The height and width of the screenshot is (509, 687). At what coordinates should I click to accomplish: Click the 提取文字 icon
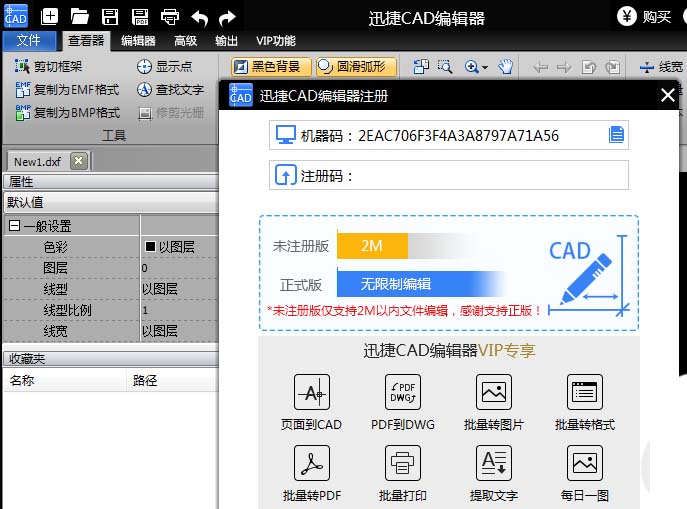(x=494, y=463)
